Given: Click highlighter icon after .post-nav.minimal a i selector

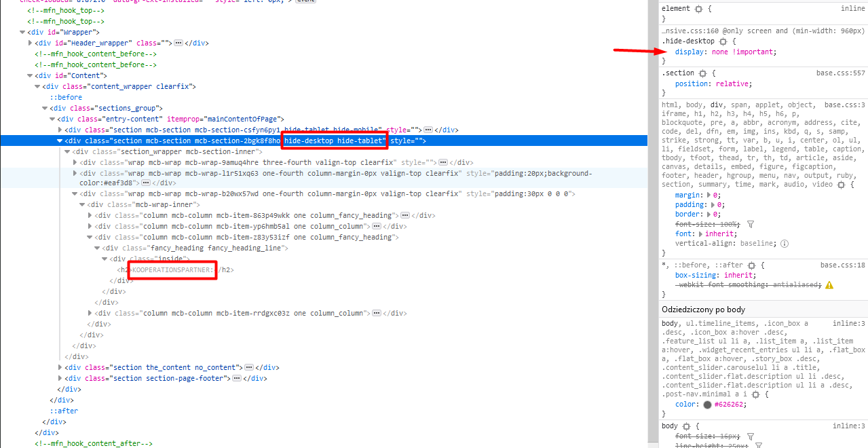Looking at the screenshot, I should [755, 394].
